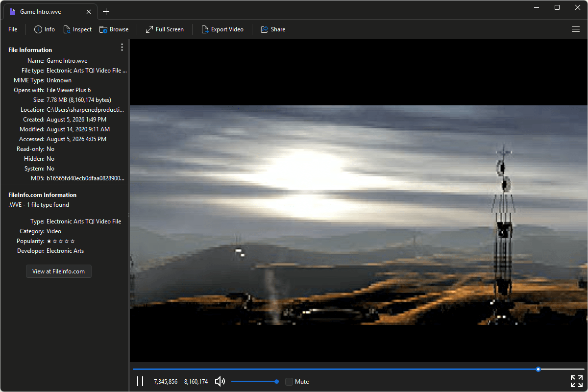Click the Category value Video
Screen dimensions: 588x392
click(54, 231)
